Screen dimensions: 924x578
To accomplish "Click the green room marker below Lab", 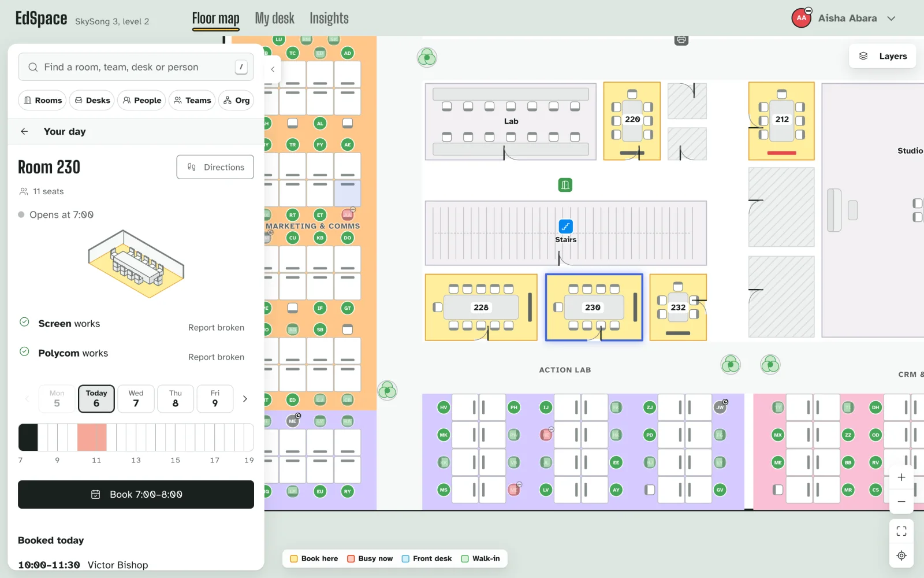I will tap(565, 185).
